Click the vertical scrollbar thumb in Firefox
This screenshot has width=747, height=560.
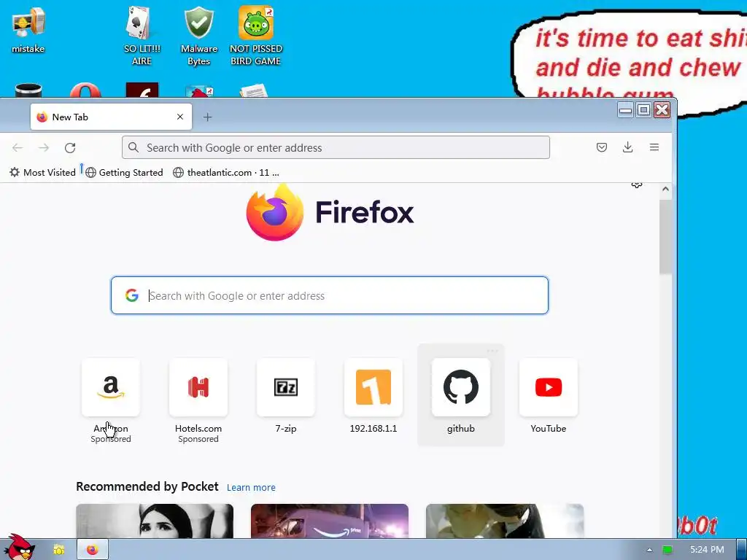(x=665, y=237)
